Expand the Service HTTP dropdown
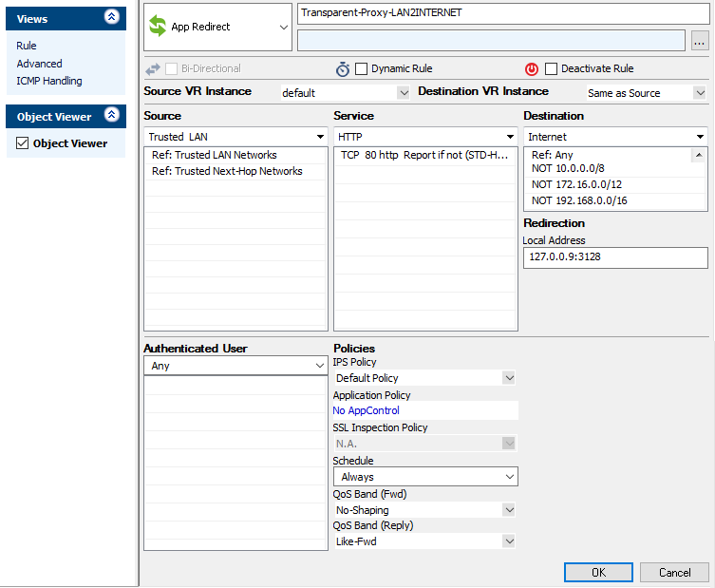Viewport: 715px width, 588px height. coord(510,137)
